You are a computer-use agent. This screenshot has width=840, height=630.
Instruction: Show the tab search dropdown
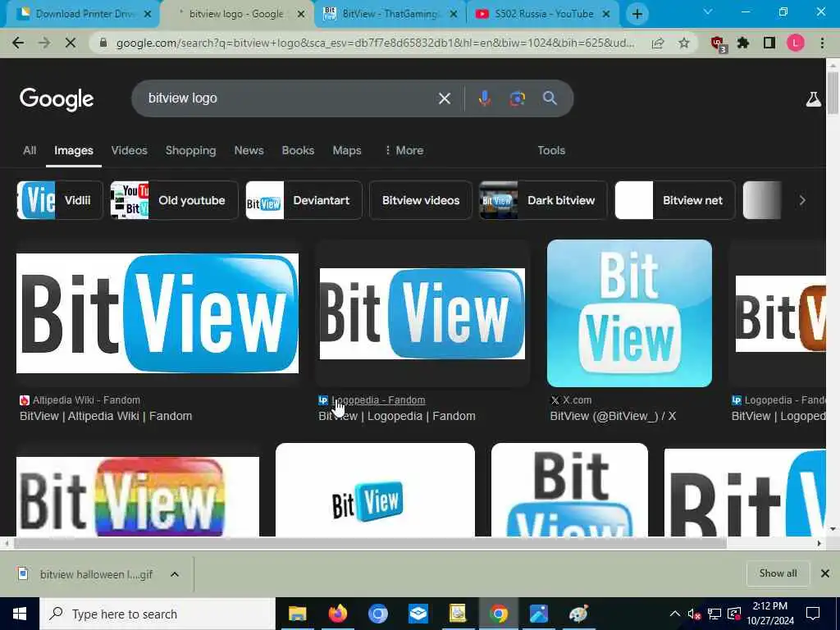click(708, 11)
